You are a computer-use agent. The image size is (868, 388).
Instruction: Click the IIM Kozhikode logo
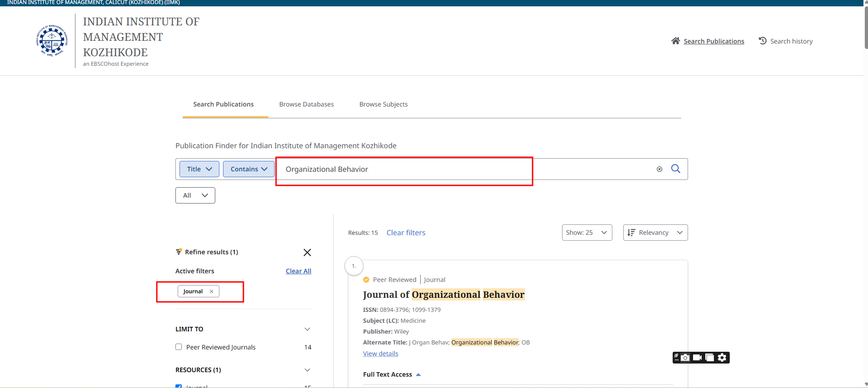point(52,41)
